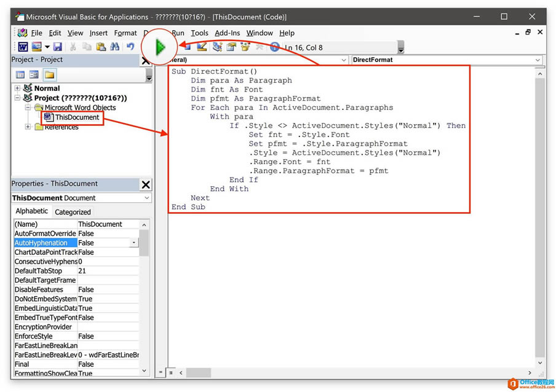Click the Undo arrow icon
The image size is (556, 392).
coord(130,47)
